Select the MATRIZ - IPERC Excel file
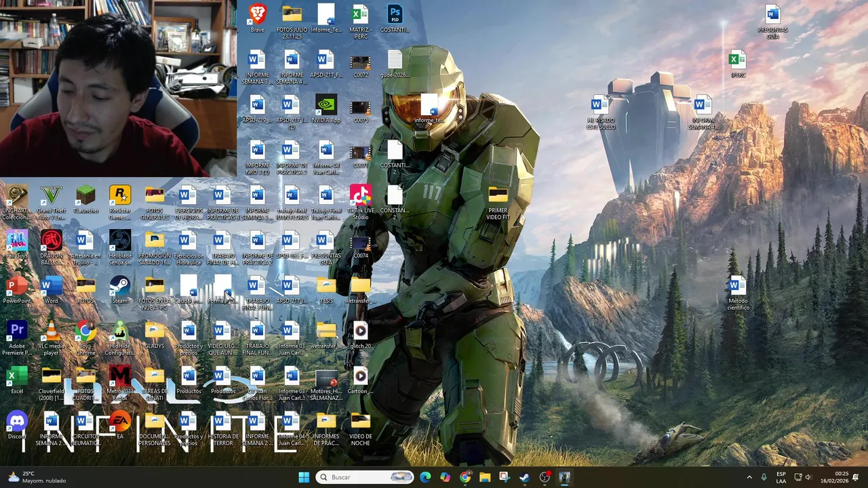This screenshot has height=488, width=868. click(x=360, y=22)
